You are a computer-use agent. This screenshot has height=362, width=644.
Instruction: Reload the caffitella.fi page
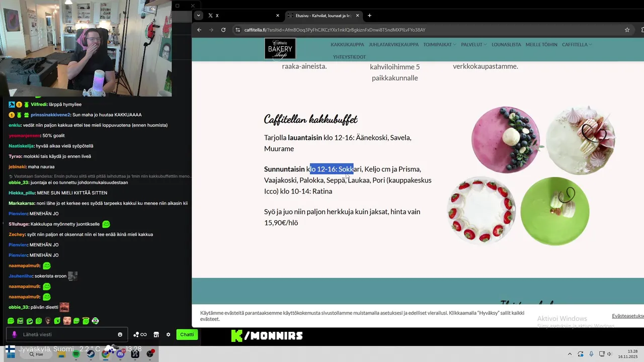click(x=223, y=30)
